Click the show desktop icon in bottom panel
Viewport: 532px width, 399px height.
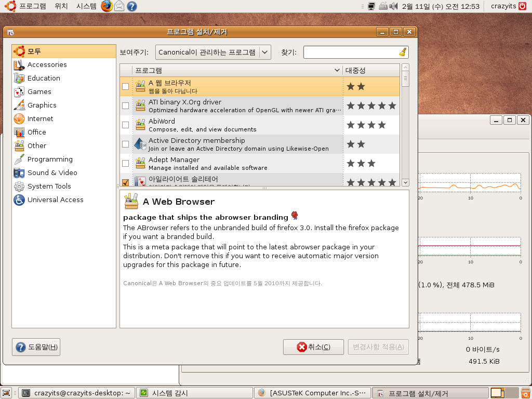point(6,393)
